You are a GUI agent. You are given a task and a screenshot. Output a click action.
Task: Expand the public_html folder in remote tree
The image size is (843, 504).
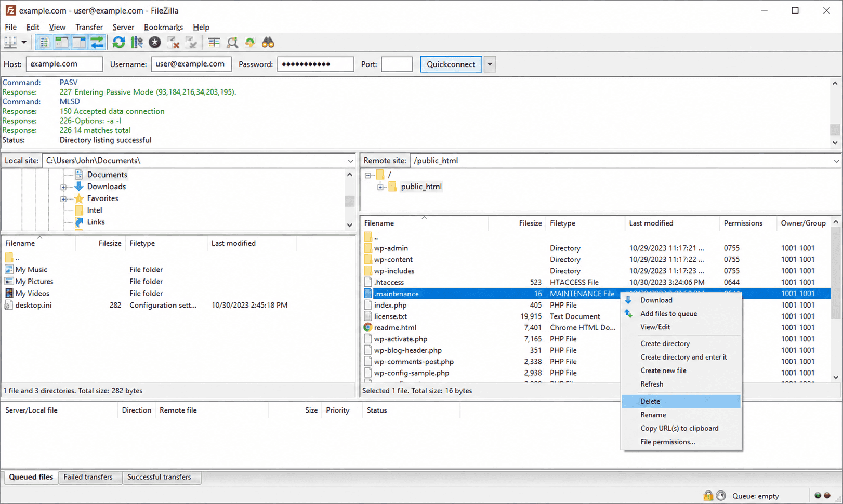click(380, 187)
